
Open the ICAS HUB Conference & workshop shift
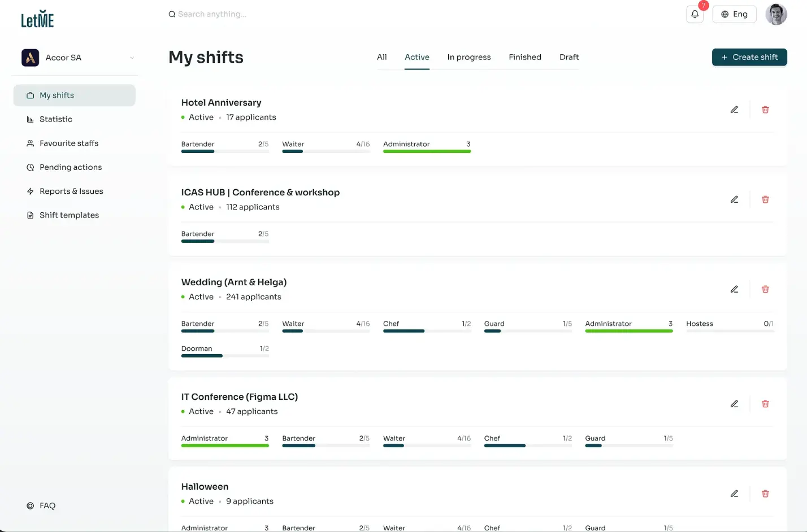(260, 193)
